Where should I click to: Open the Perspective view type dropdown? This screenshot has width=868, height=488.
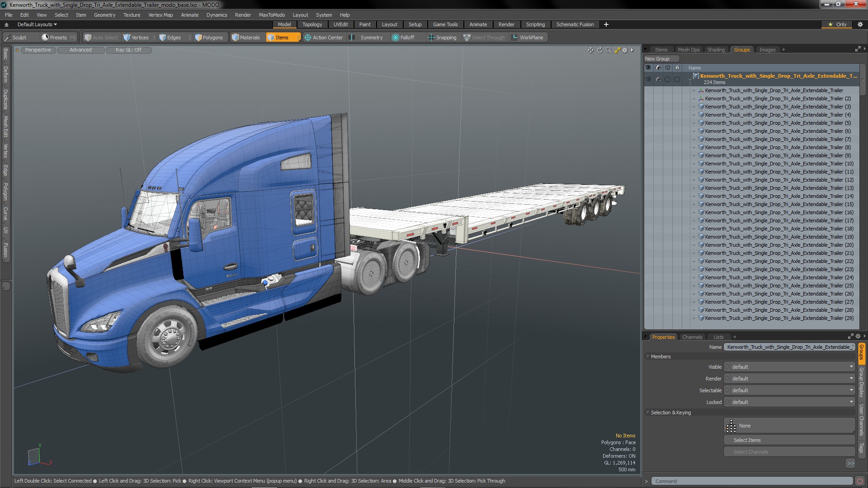[38, 50]
